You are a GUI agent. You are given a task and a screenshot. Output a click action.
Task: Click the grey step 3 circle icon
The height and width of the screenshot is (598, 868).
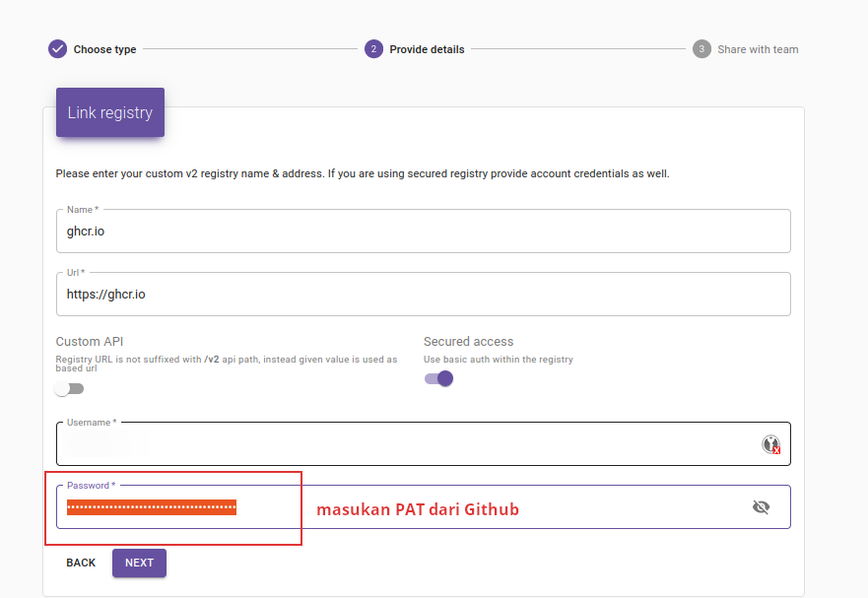coord(701,47)
